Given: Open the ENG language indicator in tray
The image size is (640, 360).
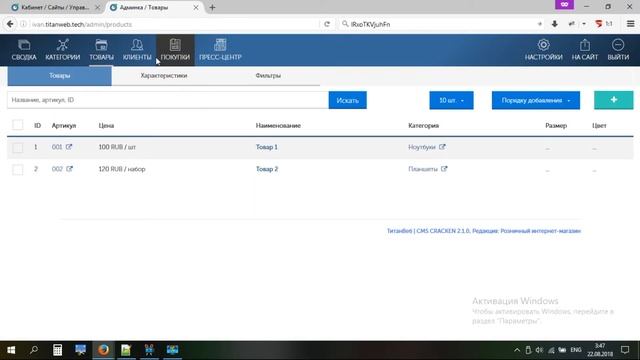Looking at the screenshot, I should point(576,350).
